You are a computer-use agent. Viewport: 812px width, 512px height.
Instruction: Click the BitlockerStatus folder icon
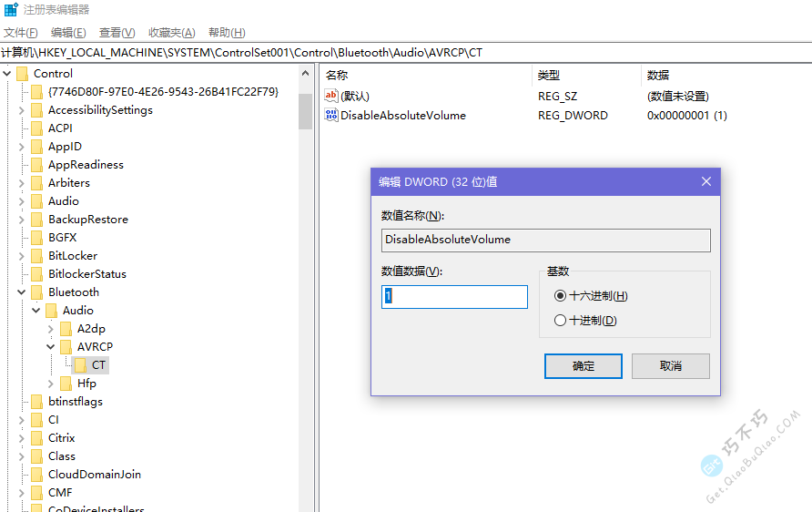36,274
